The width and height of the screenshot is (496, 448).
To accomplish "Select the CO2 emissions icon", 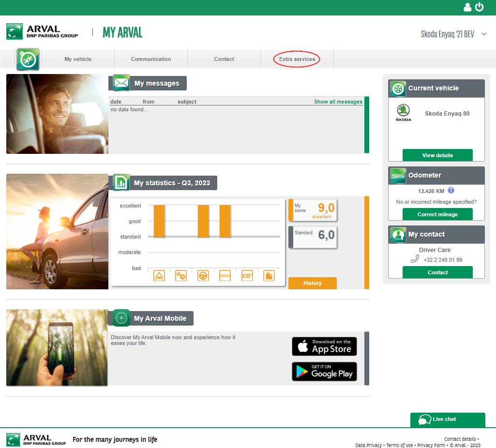I will (x=247, y=275).
